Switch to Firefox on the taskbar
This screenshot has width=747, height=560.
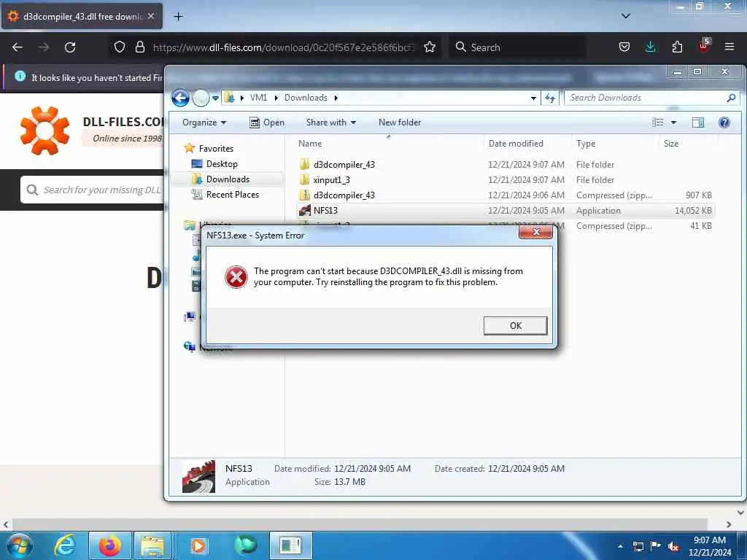[110, 545]
